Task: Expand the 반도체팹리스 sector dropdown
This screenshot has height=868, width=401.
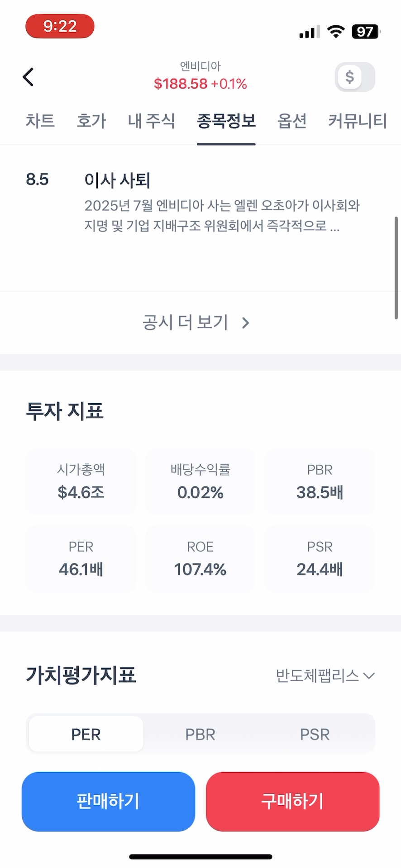Action: pyautogui.click(x=325, y=675)
